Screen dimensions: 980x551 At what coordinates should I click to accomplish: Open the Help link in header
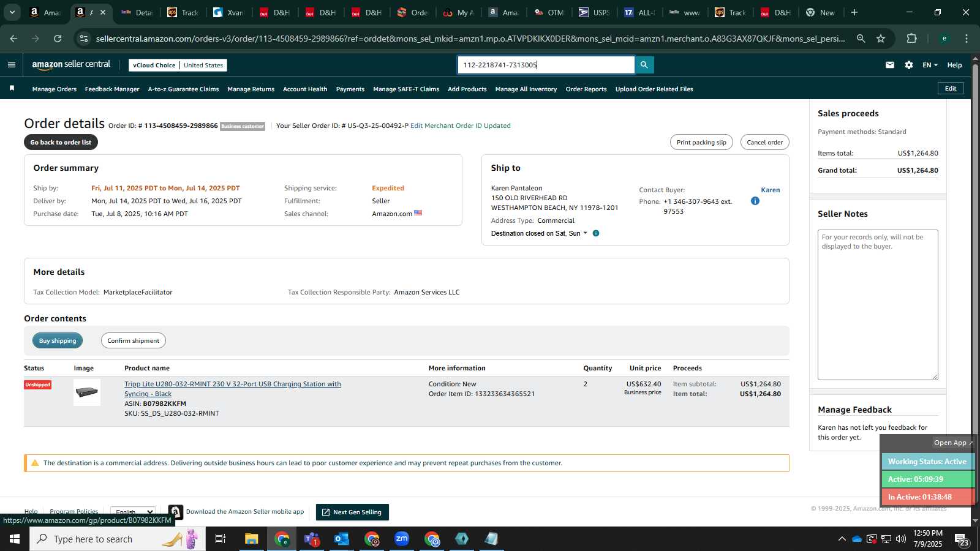point(954,65)
